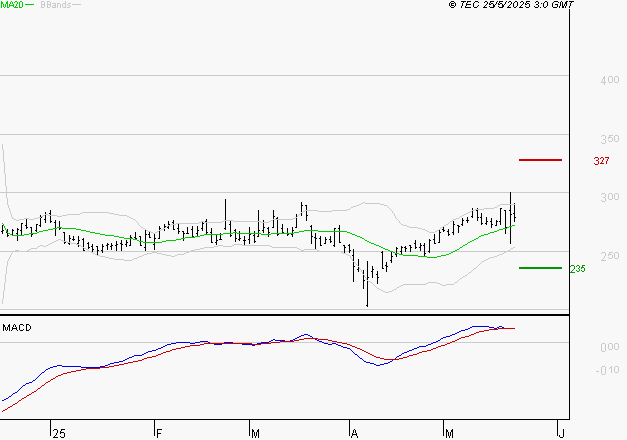Click the BBands legend label
The height and width of the screenshot is (440, 627).
56,5
